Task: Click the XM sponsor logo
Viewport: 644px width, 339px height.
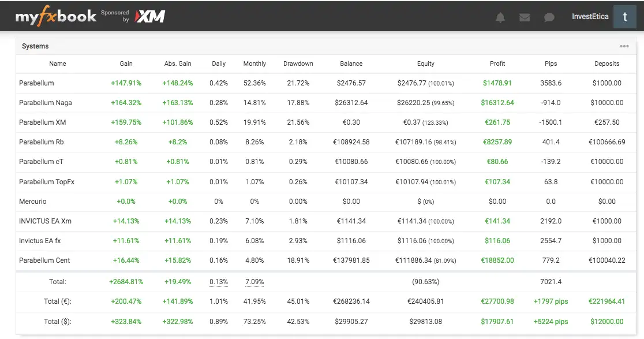Action: pyautogui.click(x=149, y=17)
